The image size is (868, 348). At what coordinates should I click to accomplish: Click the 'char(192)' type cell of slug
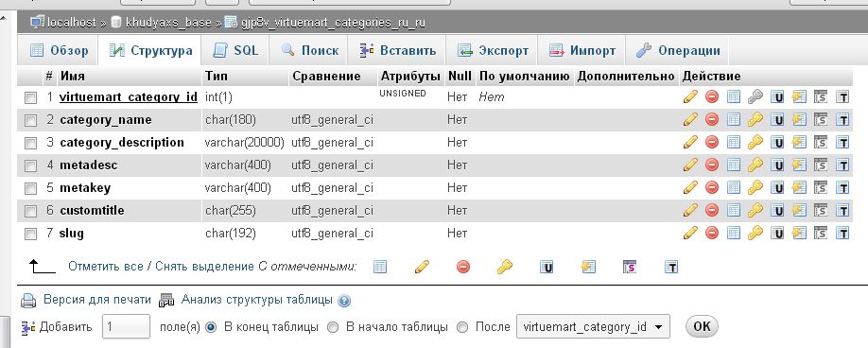[x=231, y=234]
